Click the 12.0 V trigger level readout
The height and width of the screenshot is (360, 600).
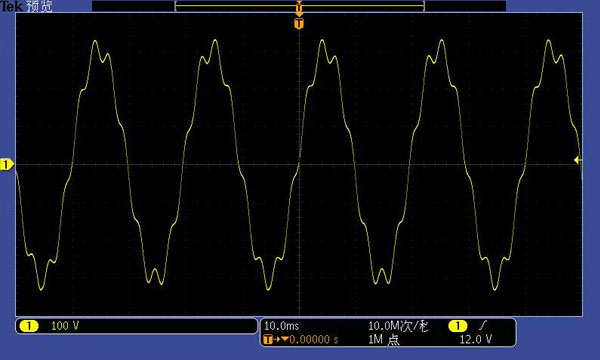coord(476,339)
